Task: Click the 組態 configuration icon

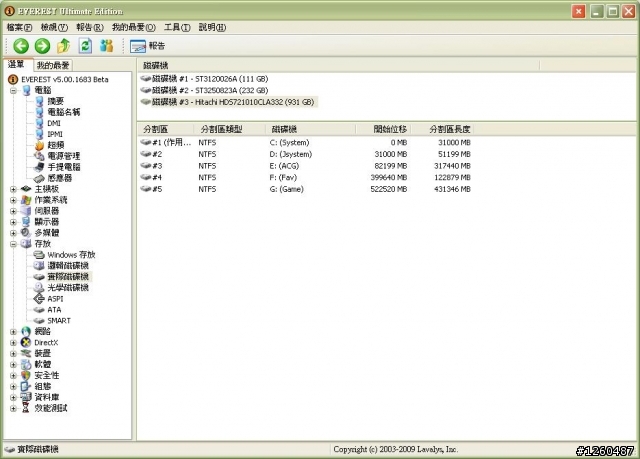Action: [x=26, y=386]
